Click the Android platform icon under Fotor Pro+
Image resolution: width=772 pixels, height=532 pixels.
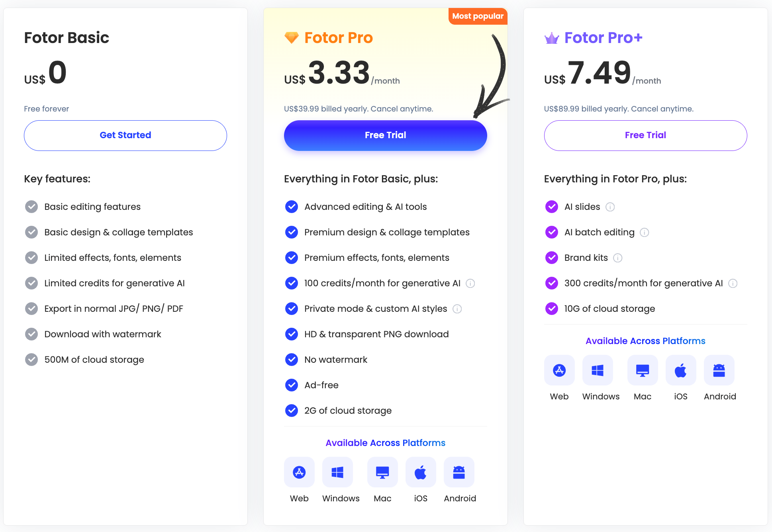tap(719, 370)
